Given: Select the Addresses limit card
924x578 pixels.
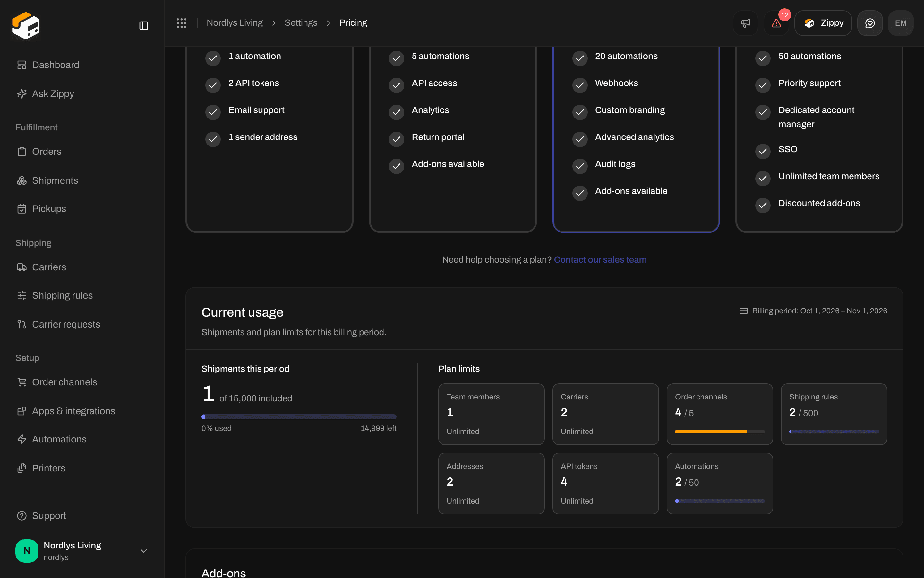Looking at the screenshot, I should pos(492,484).
